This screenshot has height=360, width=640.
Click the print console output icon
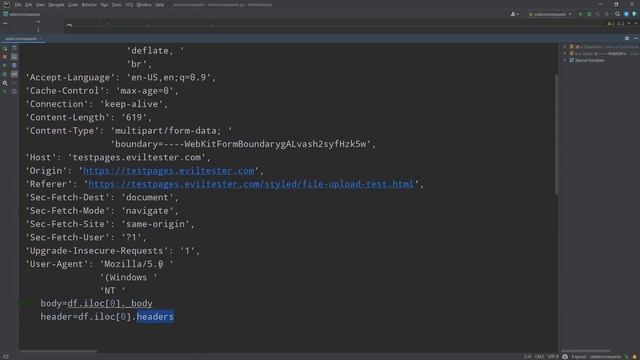pyautogui.click(x=14, y=65)
